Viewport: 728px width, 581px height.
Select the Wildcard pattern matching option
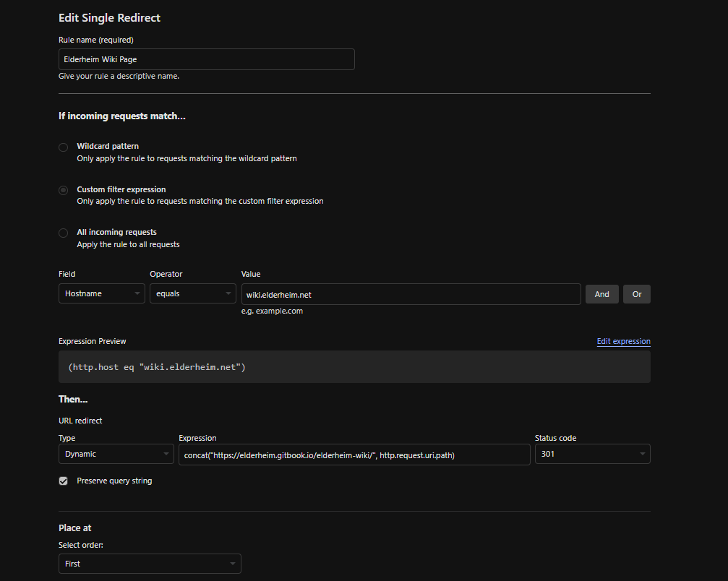tap(63, 147)
